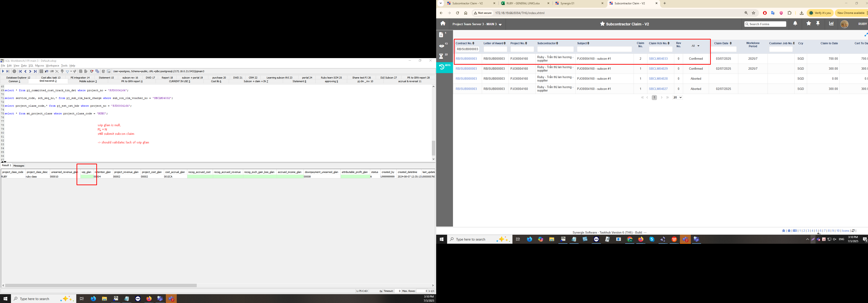Open claim voucher SBCLM04029 link
Viewport: 868px width, 303px height.
click(x=658, y=69)
